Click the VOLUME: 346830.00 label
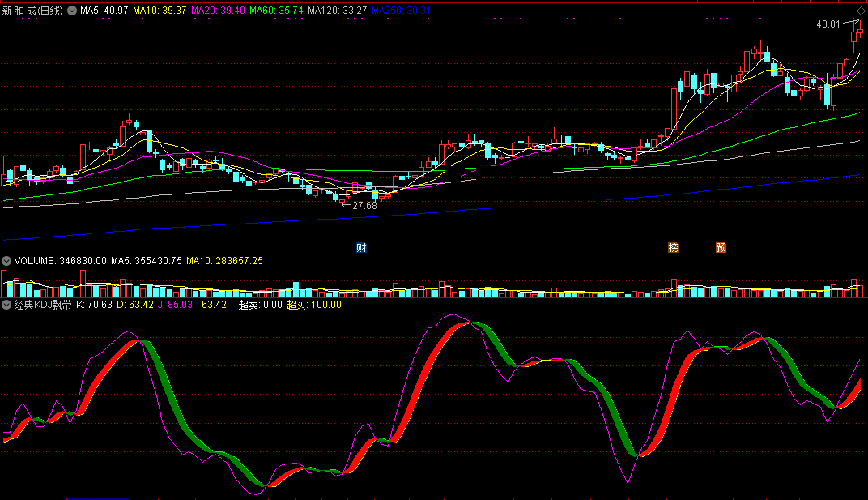 61,260
